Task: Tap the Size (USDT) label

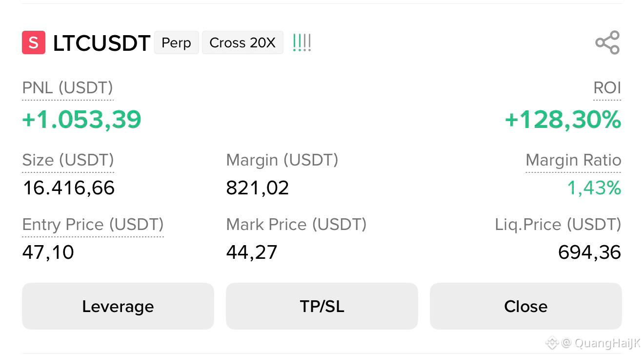Action: 68,160
